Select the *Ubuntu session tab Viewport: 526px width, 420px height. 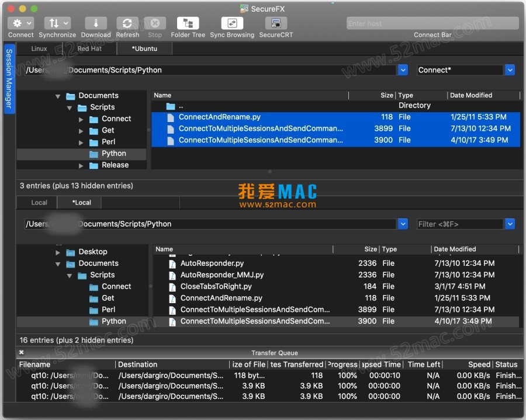(144, 48)
